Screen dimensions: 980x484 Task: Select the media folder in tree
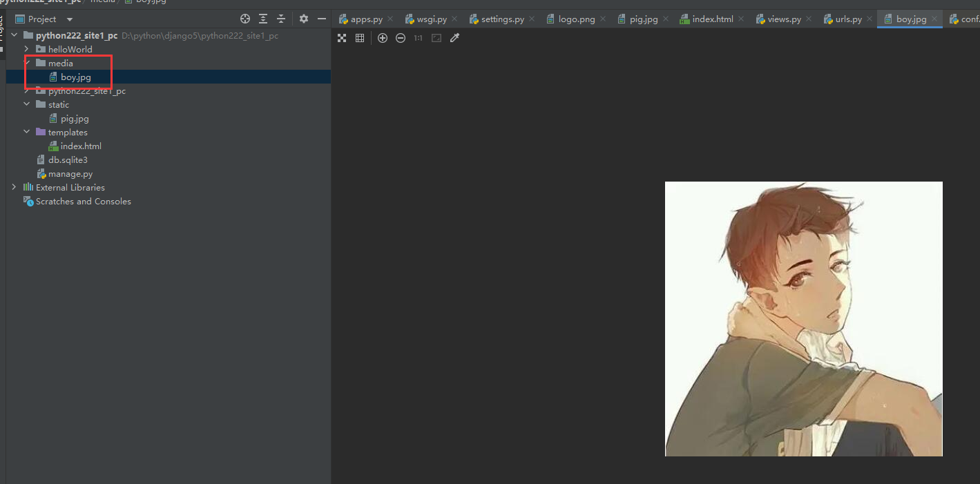[x=169, y=63]
